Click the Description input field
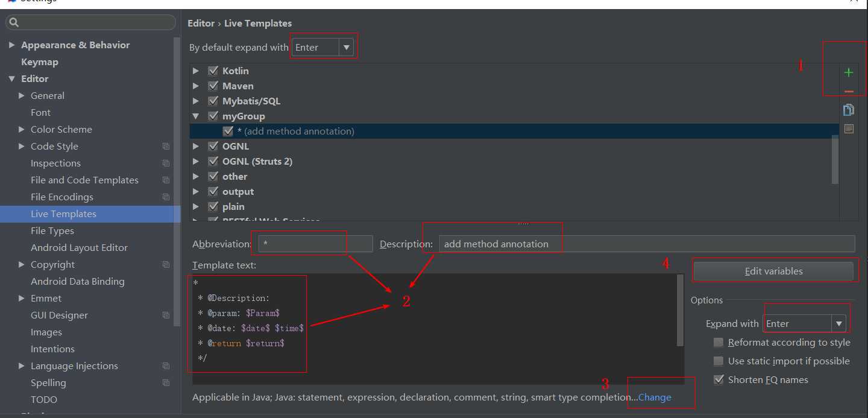 (647, 244)
